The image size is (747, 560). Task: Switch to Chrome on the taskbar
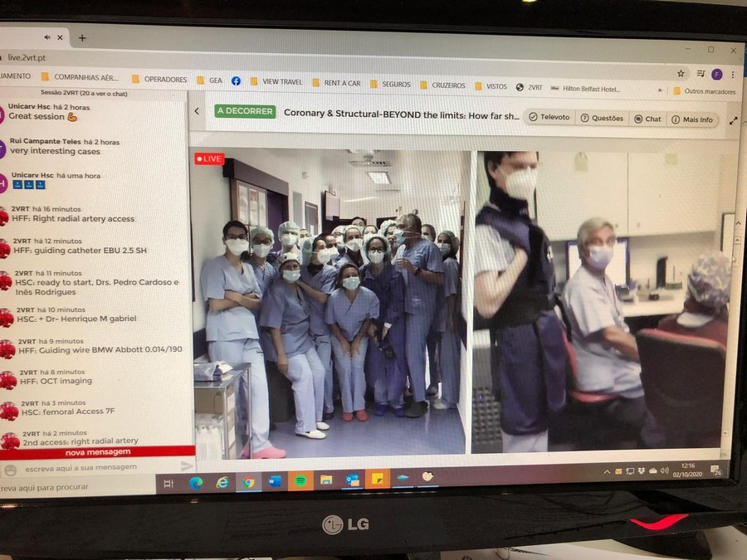tap(248, 482)
